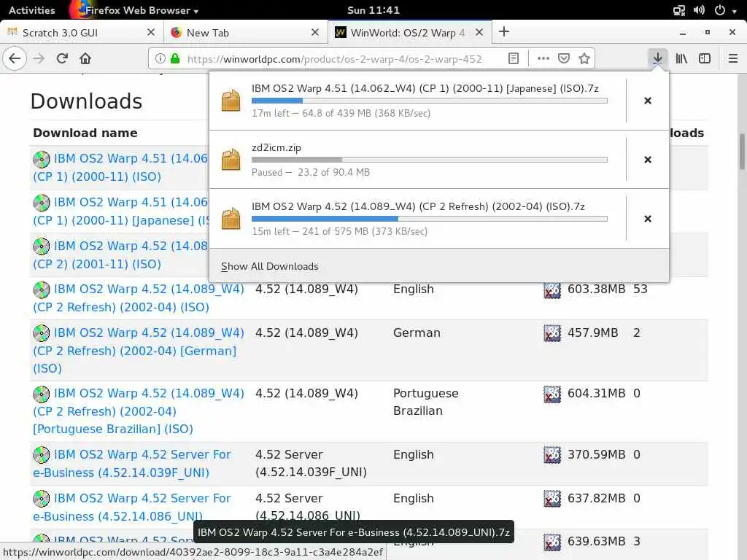Click the Download name column header

[85, 133]
